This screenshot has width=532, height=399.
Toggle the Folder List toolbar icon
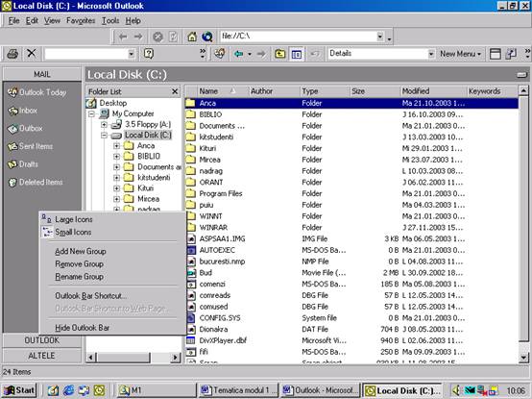(297, 54)
